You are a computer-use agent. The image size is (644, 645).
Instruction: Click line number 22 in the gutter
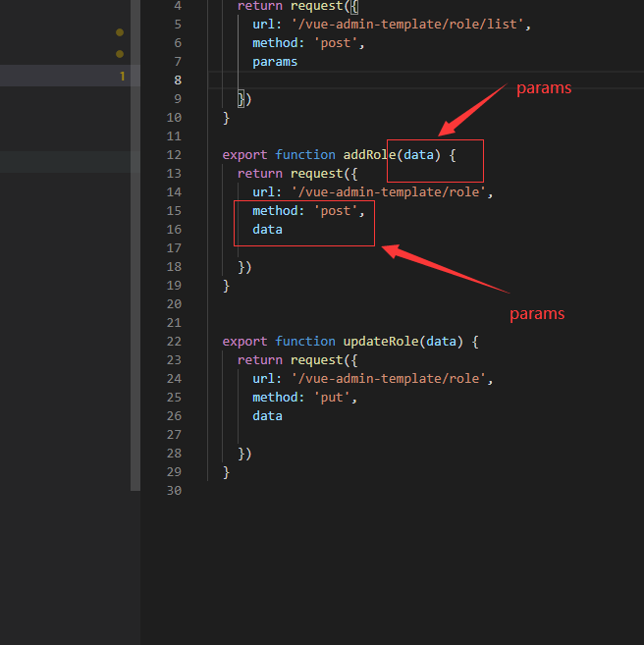[174, 342]
